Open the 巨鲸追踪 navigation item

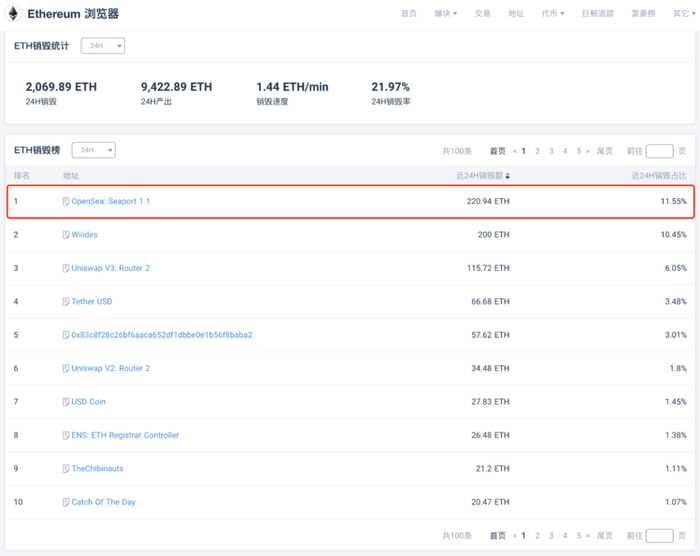pos(598,13)
